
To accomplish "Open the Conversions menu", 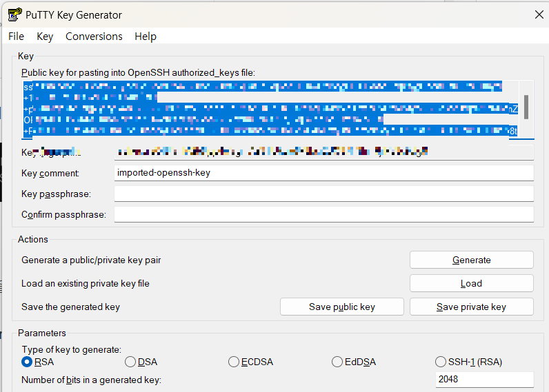I will [x=94, y=37].
